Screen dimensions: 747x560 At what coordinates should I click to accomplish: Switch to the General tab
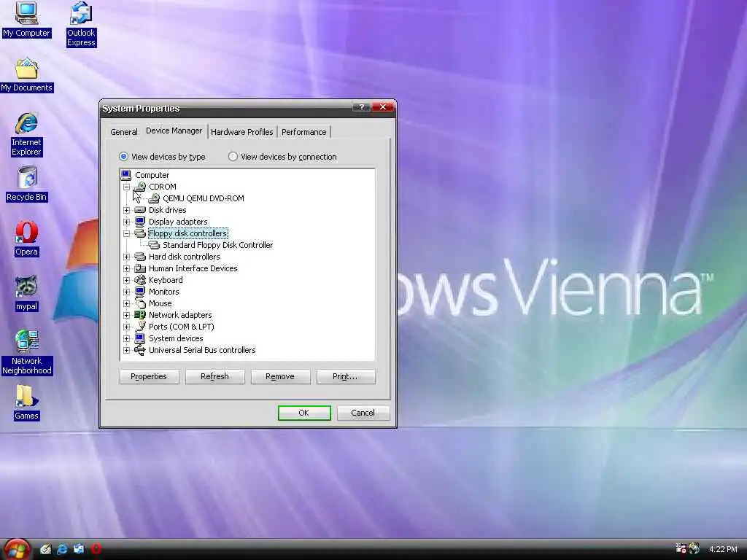tap(124, 132)
